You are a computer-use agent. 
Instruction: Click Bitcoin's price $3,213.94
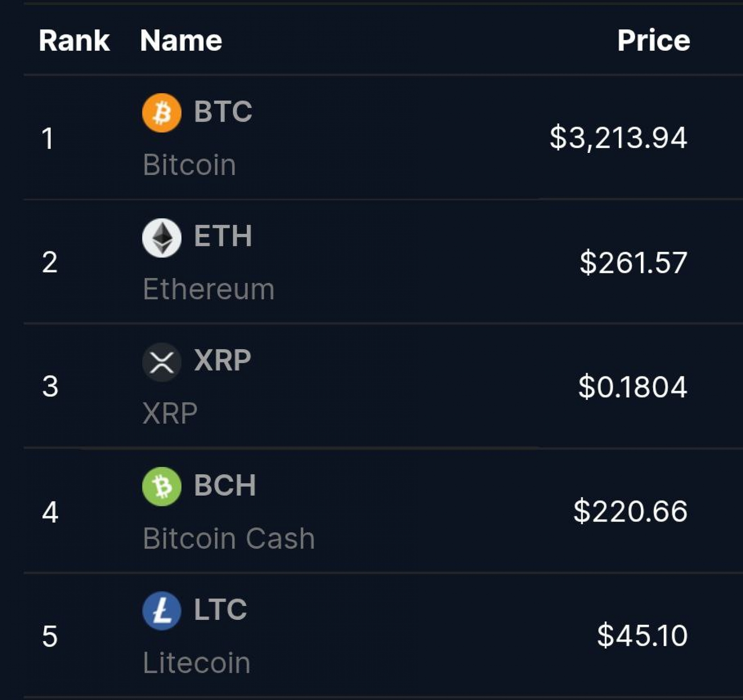[618, 138]
